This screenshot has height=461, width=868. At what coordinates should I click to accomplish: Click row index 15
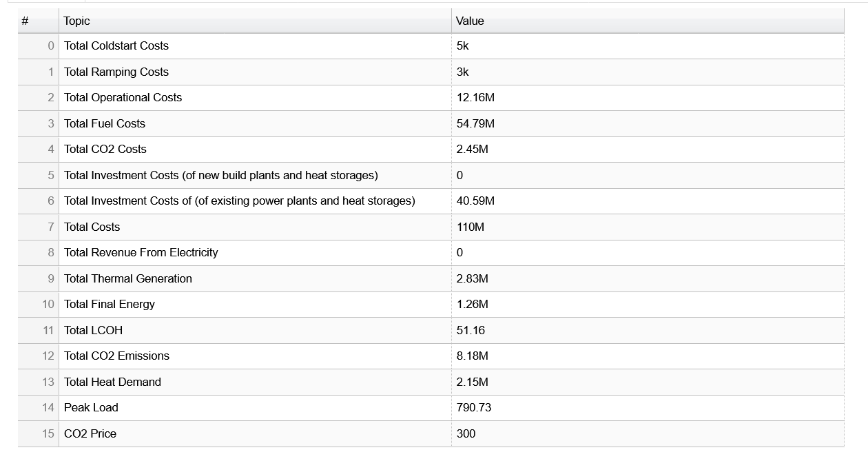click(48, 433)
